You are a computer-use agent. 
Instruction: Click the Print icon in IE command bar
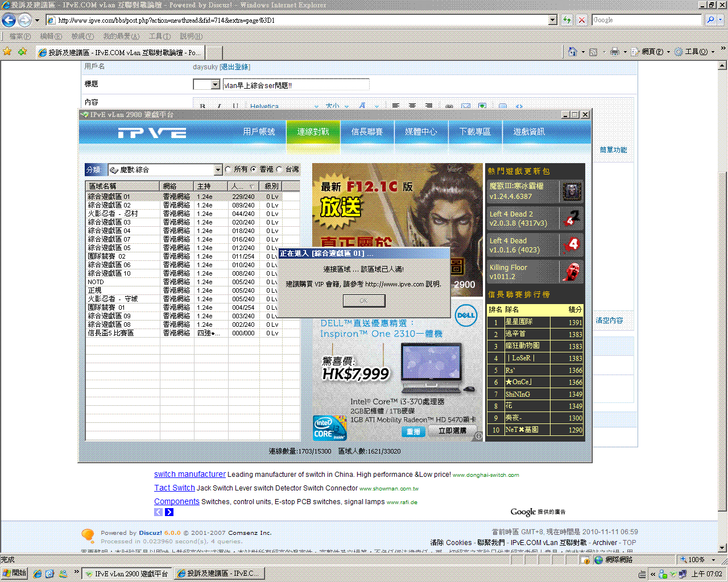tap(615, 52)
